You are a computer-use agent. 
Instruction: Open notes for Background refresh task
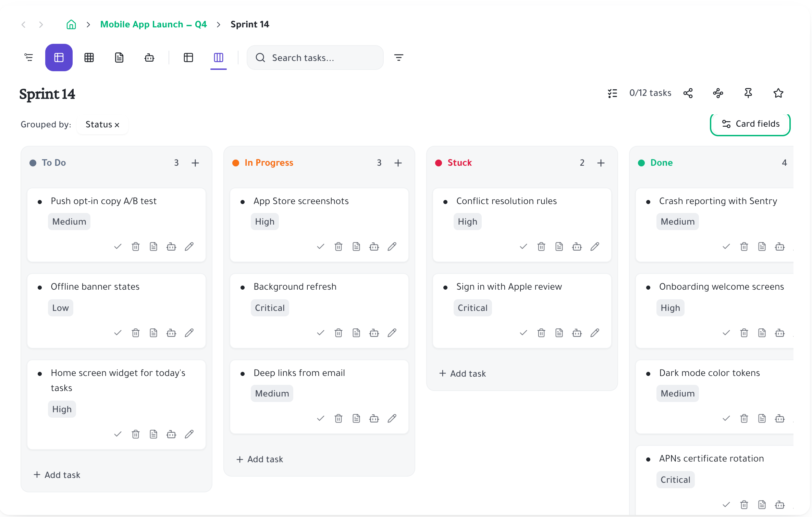[356, 333]
